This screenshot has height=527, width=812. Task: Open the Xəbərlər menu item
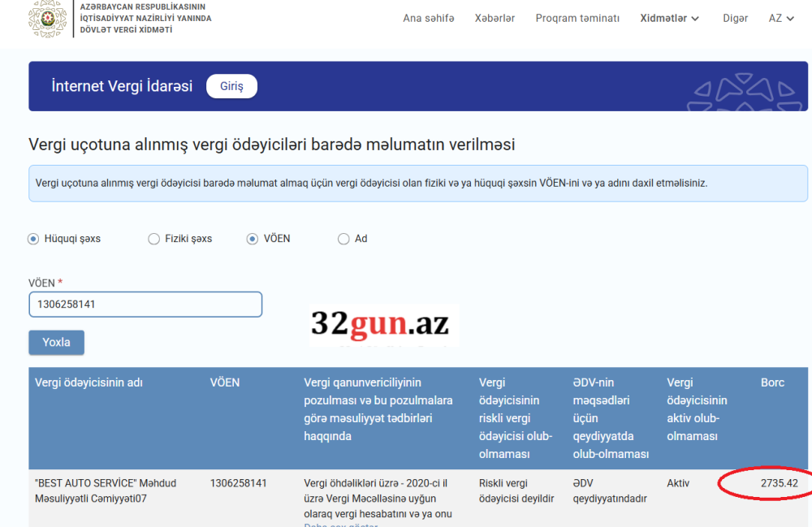pos(495,19)
